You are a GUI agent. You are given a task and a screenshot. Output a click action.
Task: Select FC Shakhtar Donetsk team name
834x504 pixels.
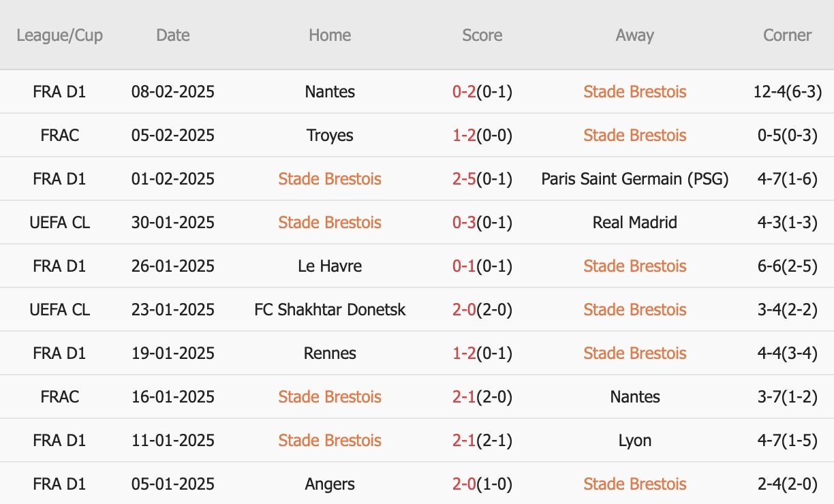coord(330,309)
